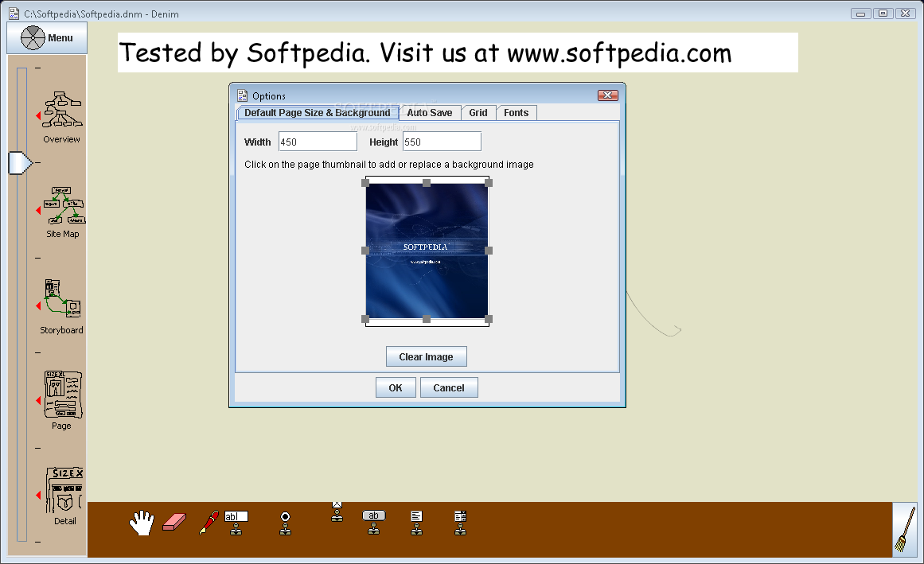Viewport: 924px width, 564px height.
Task: Switch to Default Page Size & Background tab
Action: coord(317,112)
